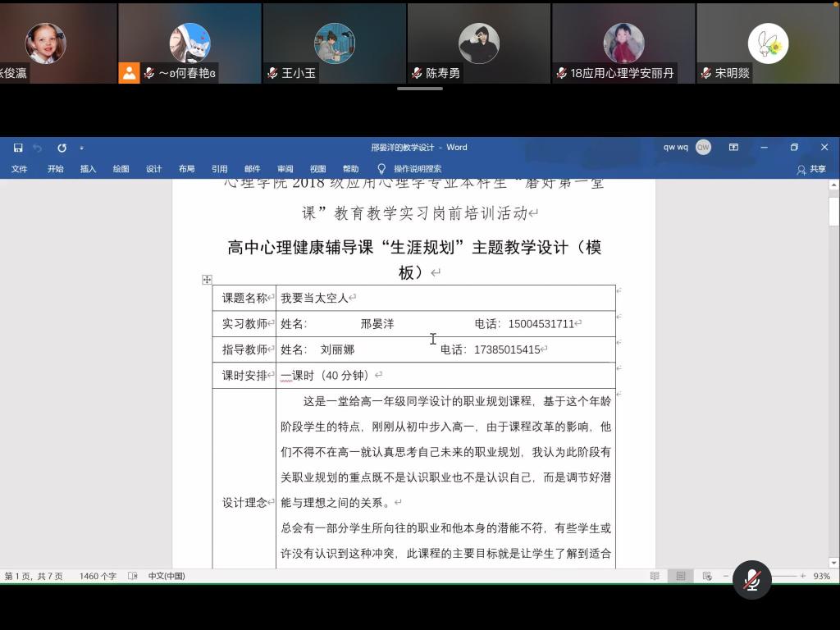Select the 布局 ribbon tab
The width and height of the screenshot is (840, 630).
coord(186,169)
